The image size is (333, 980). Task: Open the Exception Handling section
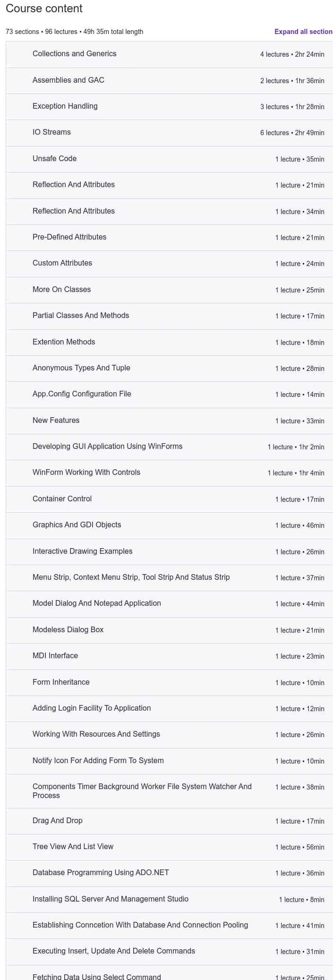pyautogui.click(x=169, y=107)
